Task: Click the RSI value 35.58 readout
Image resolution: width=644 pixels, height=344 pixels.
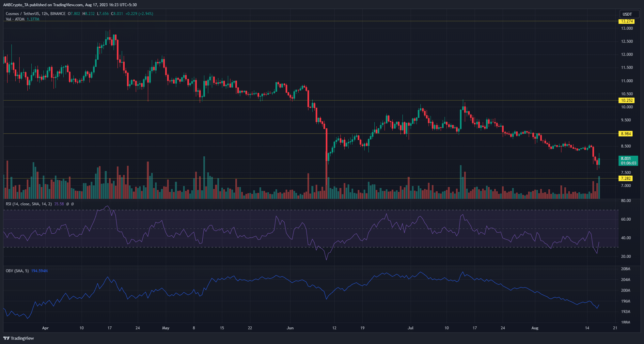Action: pos(59,204)
